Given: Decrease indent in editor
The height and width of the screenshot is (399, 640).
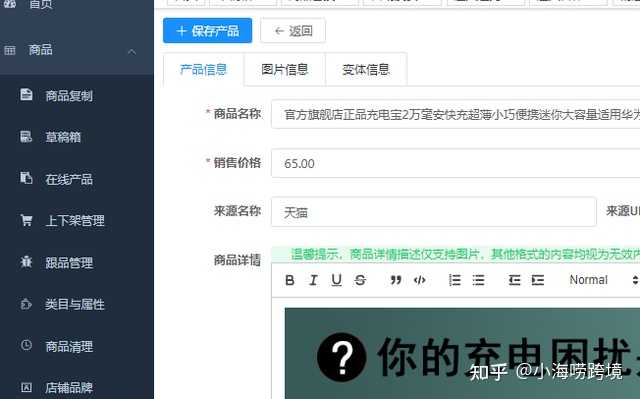Looking at the screenshot, I should [514, 280].
